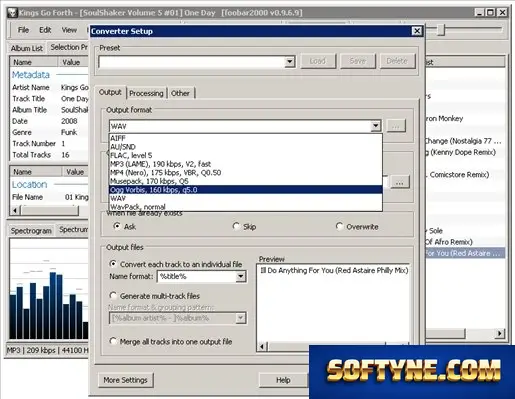515x399 pixels.
Task: Click the output path browse ellipsis button
Action: click(399, 182)
